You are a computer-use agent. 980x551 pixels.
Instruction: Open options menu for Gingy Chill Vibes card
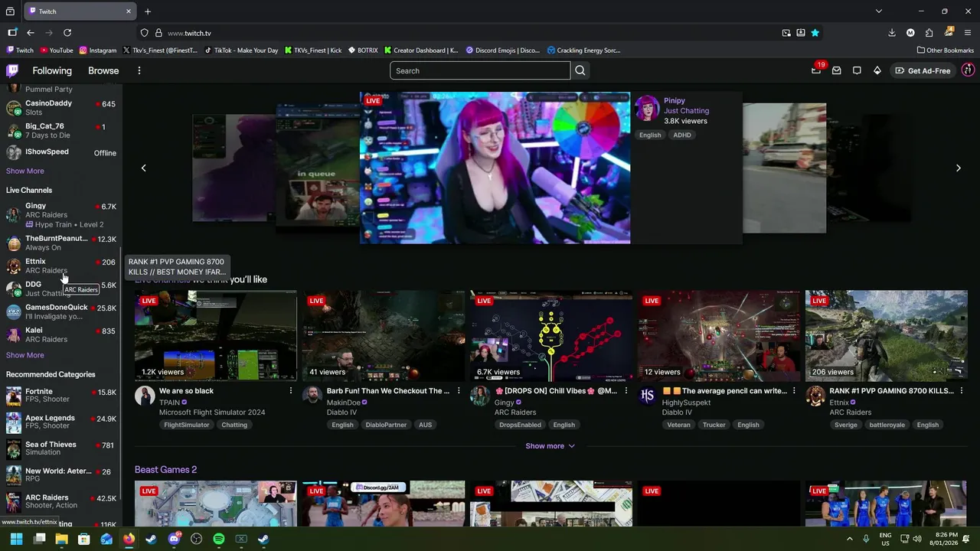pos(626,391)
